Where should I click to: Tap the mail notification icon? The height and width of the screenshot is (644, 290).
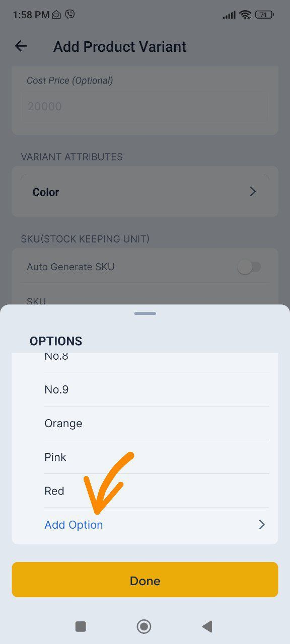point(56,15)
